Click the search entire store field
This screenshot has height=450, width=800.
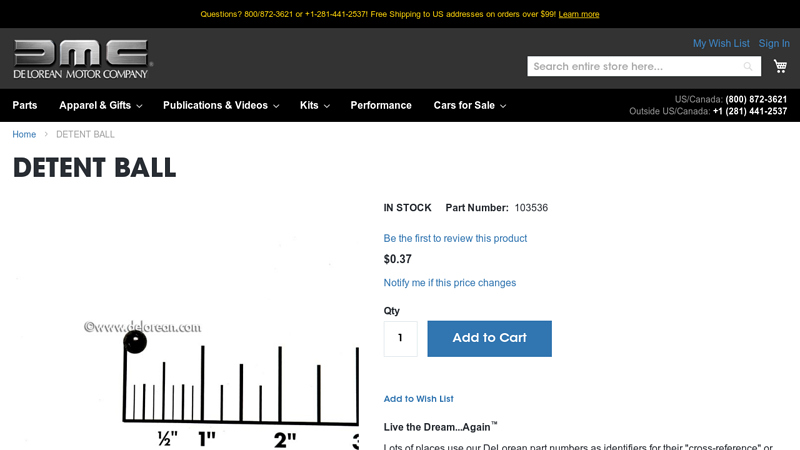(634, 66)
